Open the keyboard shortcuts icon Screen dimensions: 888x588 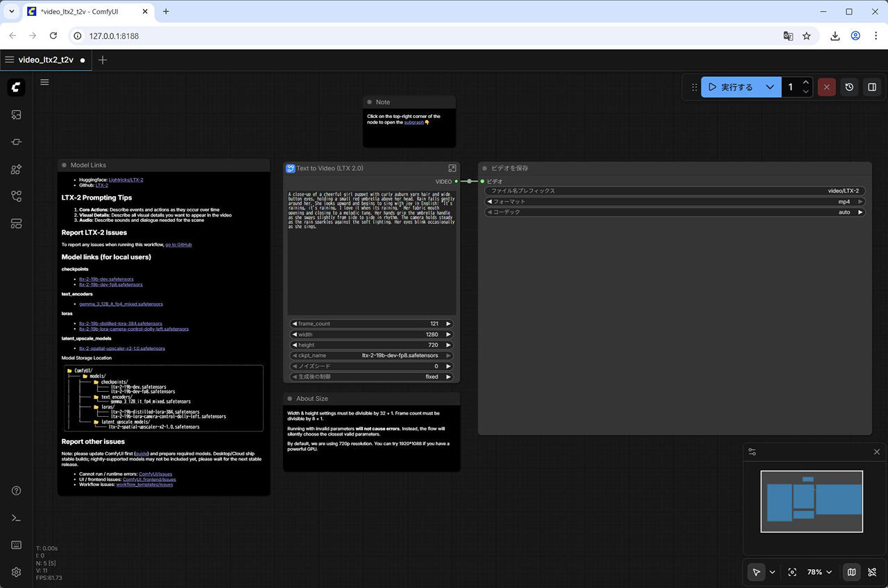17,545
